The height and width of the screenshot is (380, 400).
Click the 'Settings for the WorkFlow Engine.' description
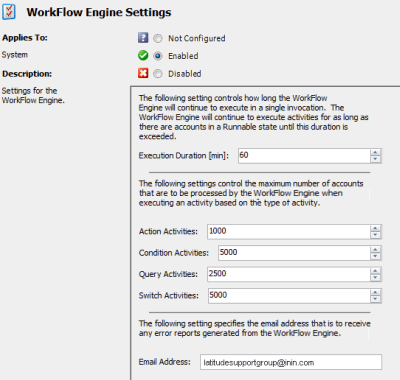(33, 95)
